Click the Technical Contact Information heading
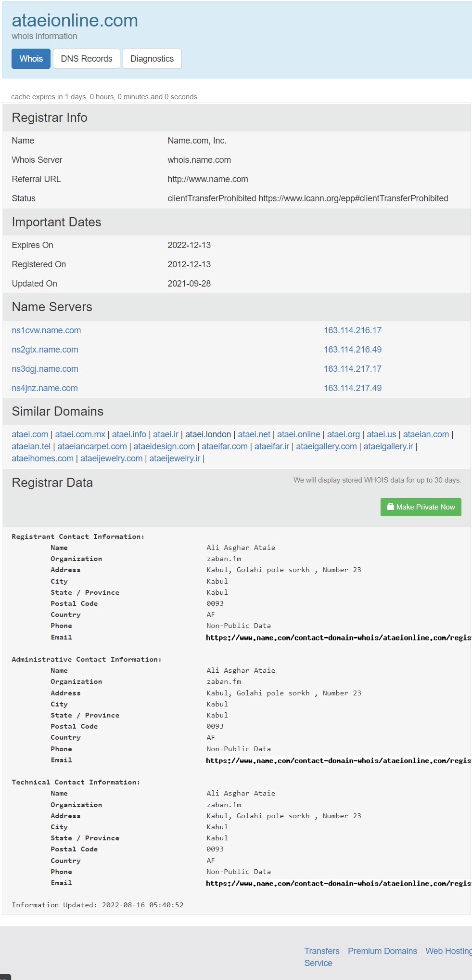 76,782
